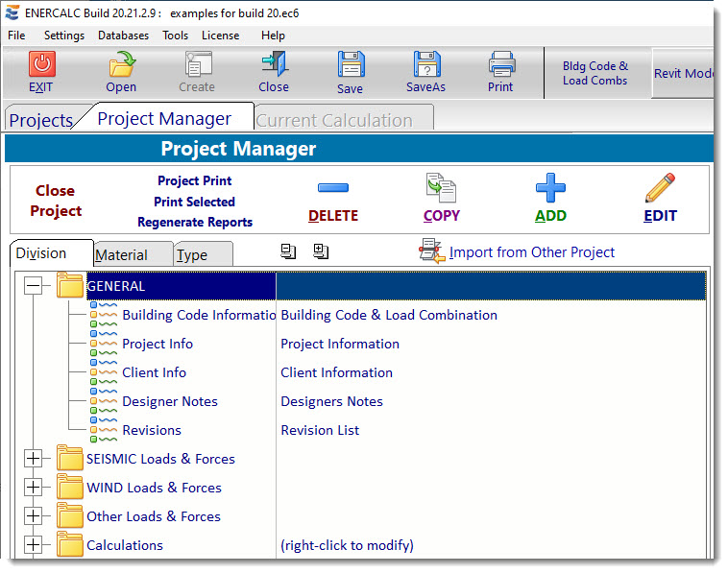Viewport: 728px width, 573px height.
Task: Expand the SEISMIC Loads & Forces folder
Action: point(34,459)
